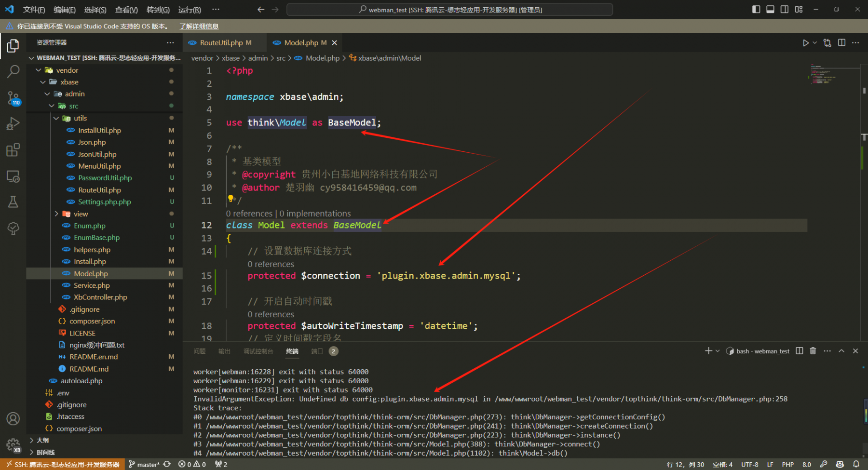The width and height of the screenshot is (868, 470).
Task: Open the 编辑(E) menu
Action: 64,10
